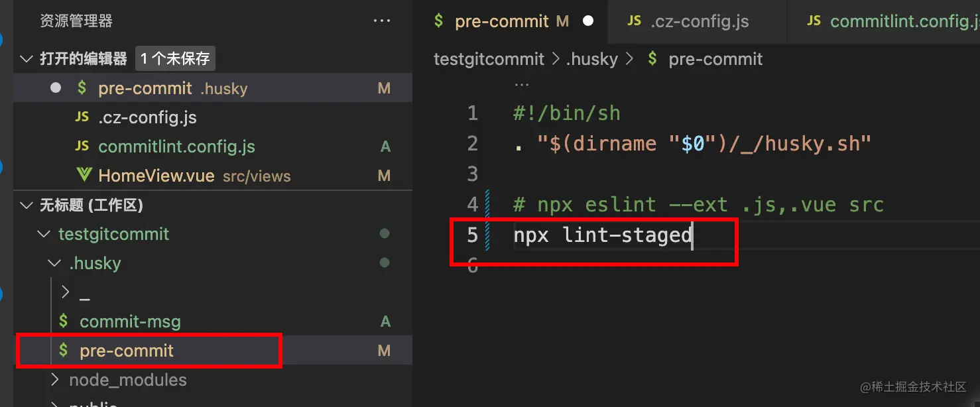Click the JS icon beside commitlint.config.js in open editors

82,146
